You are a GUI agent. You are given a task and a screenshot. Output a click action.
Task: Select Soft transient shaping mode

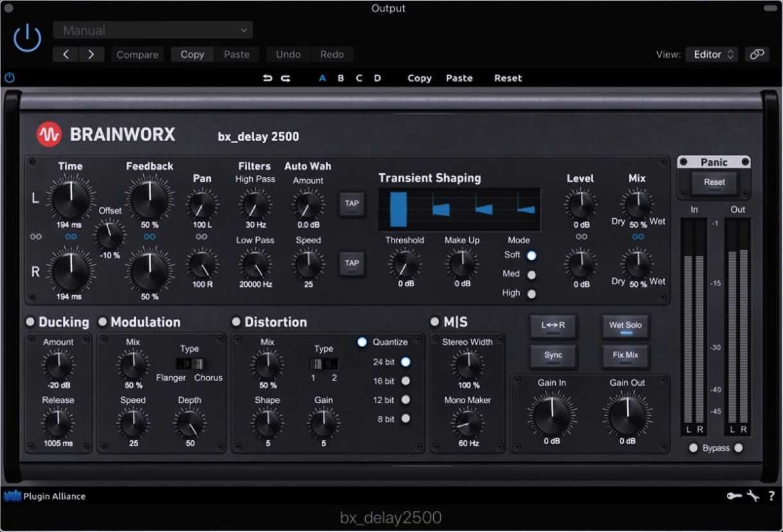point(531,255)
